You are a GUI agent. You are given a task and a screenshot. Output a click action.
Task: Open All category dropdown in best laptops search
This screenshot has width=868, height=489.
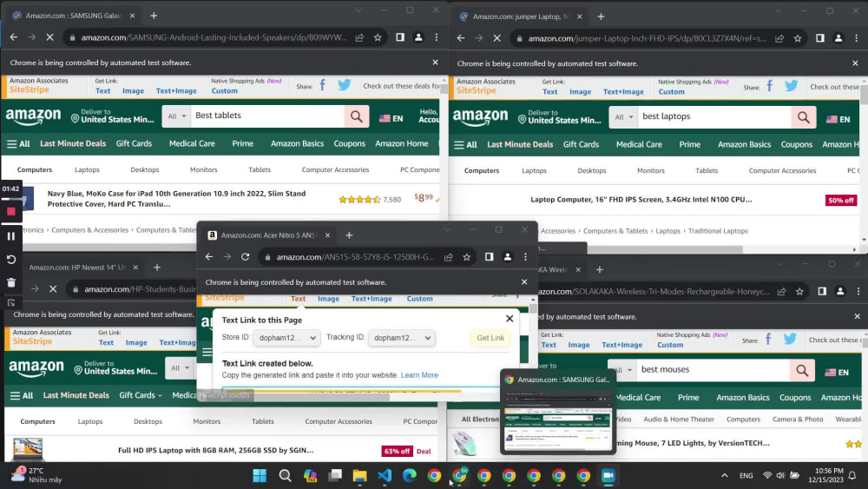point(623,117)
